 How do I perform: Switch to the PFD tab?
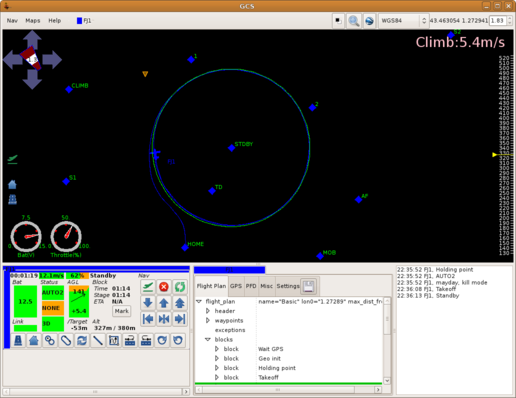point(251,286)
